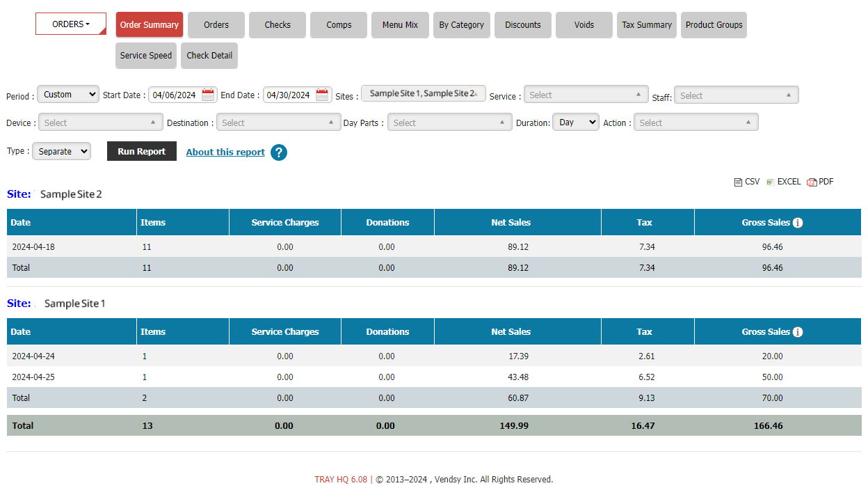This screenshot has height=488, width=868.
Task: Download report as PDF
Action: [x=820, y=182]
